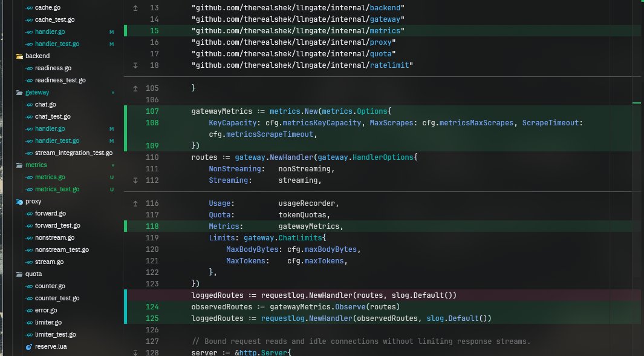Click the Go icon next to chat.go
The width and height of the screenshot is (644, 356).
(29, 105)
